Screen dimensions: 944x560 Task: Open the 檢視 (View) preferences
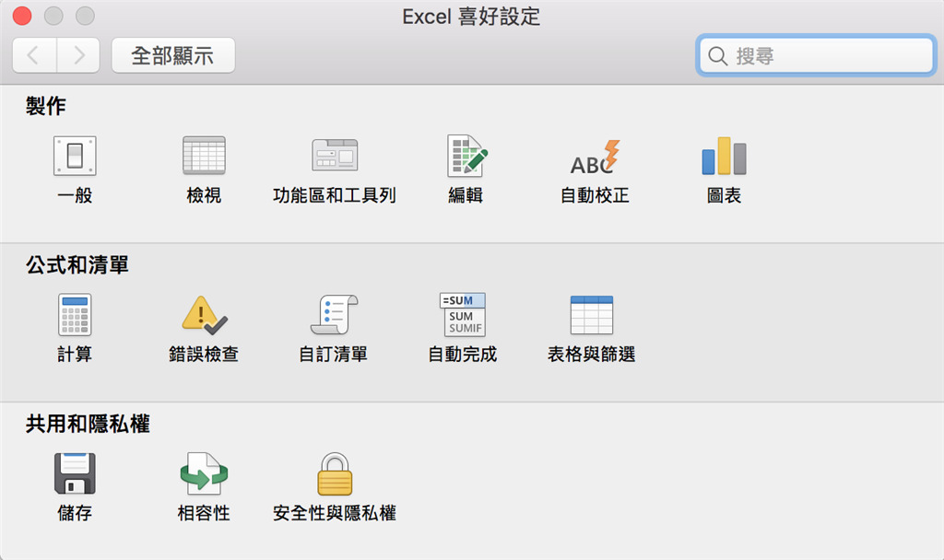pos(204,170)
